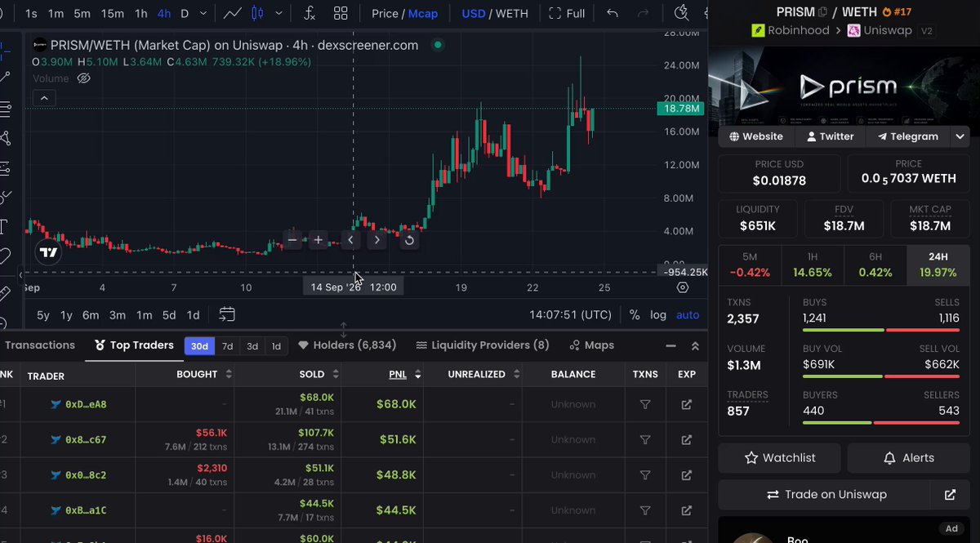
Task: Select the line chart type icon
Action: click(x=233, y=13)
